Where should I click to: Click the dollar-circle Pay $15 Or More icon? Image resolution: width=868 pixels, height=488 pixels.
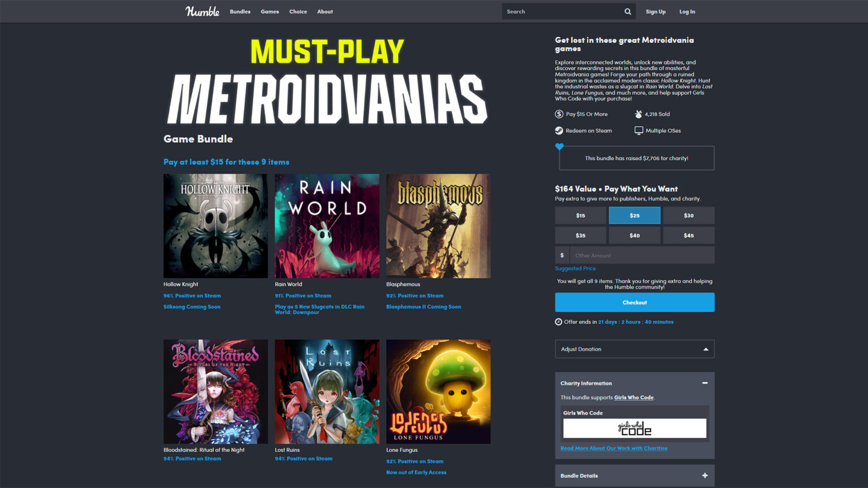click(559, 114)
